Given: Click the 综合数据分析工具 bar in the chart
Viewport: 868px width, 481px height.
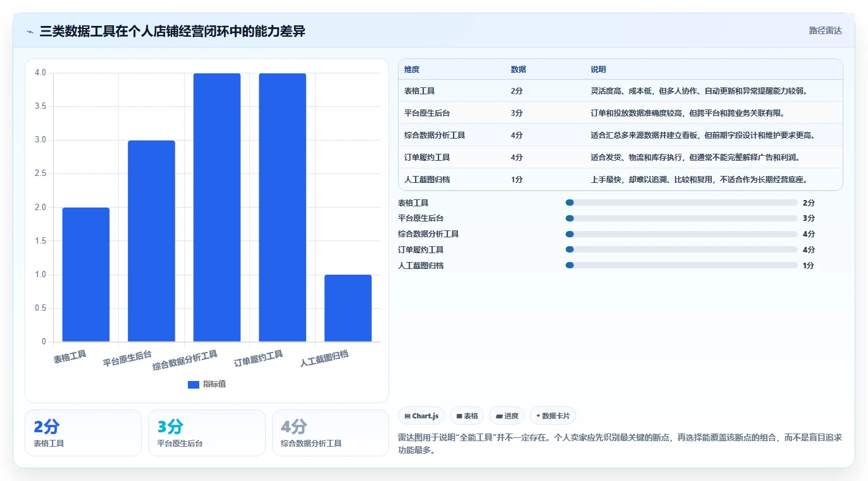Looking at the screenshot, I should point(217,208).
